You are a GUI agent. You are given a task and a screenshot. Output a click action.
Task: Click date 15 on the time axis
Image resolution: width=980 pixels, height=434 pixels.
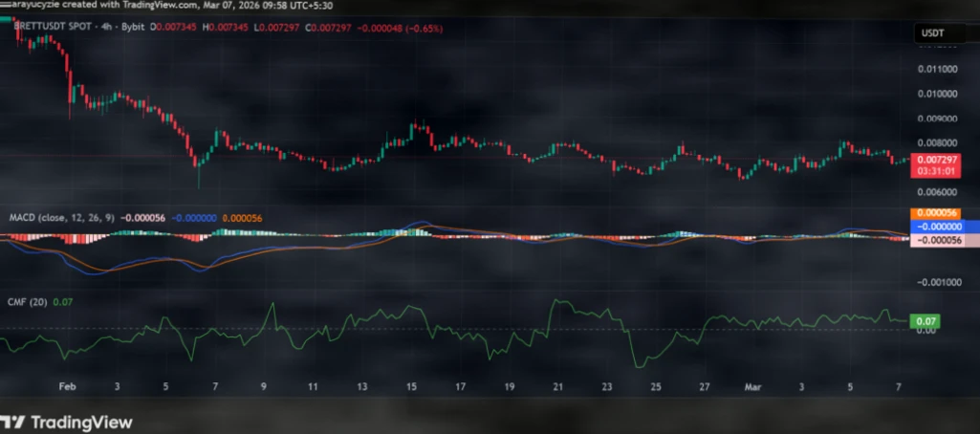coord(411,387)
